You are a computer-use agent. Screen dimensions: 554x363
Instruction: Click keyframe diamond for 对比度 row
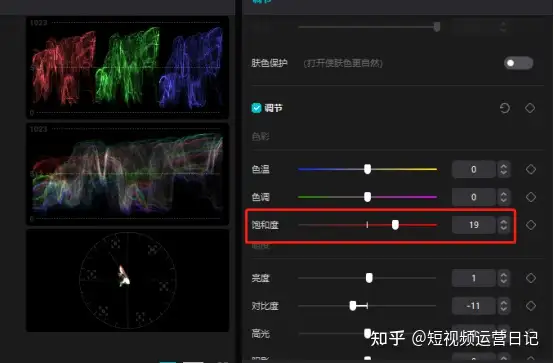(x=531, y=306)
